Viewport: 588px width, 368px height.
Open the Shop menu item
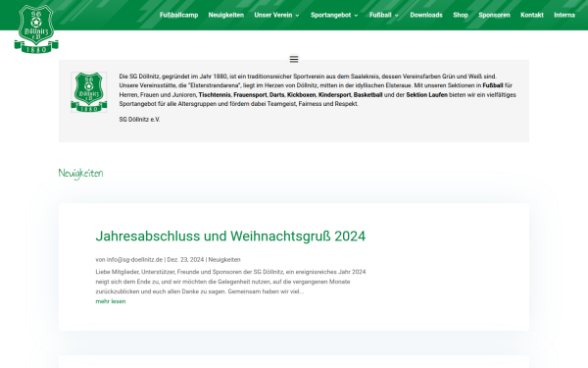(461, 15)
